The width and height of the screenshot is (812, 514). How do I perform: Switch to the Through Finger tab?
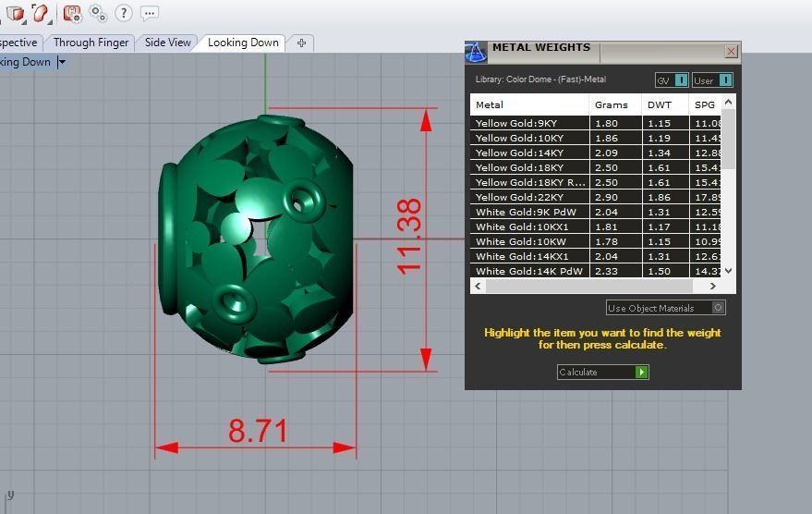point(91,43)
